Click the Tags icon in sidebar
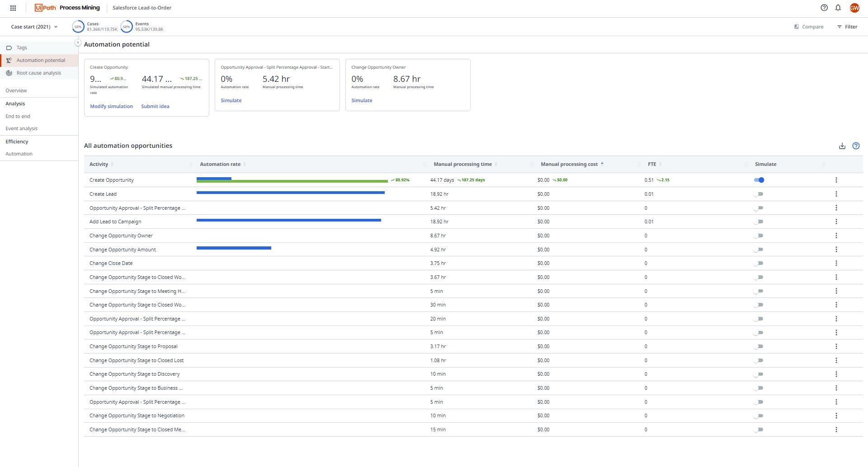This screenshot has width=868, height=467. pyautogui.click(x=9, y=47)
